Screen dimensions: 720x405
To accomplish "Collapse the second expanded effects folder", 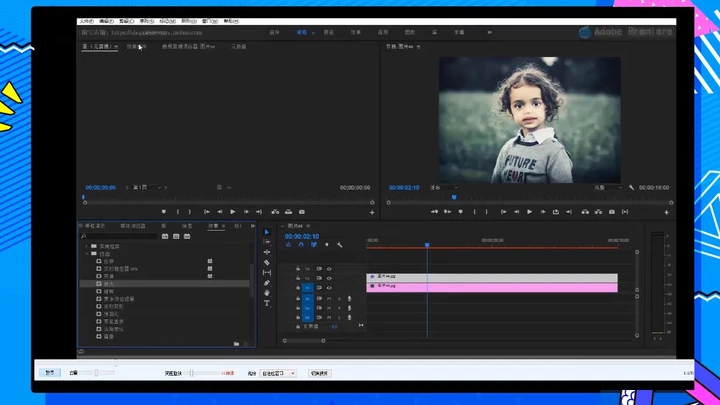I will (87, 254).
